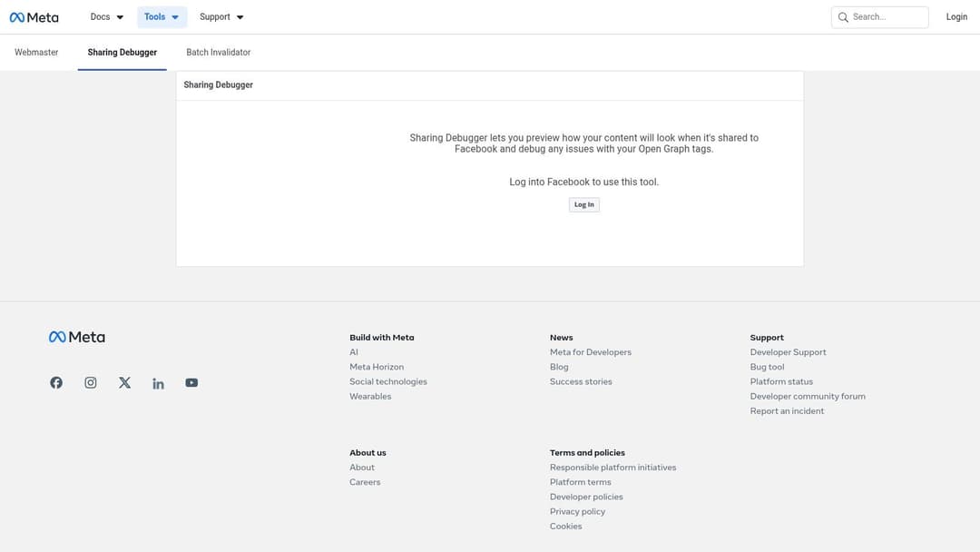Open the Bug tool link

click(768, 367)
